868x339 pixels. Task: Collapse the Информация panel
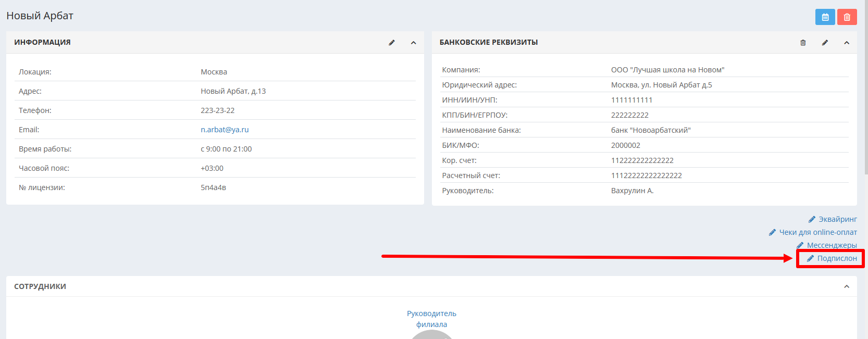414,43
